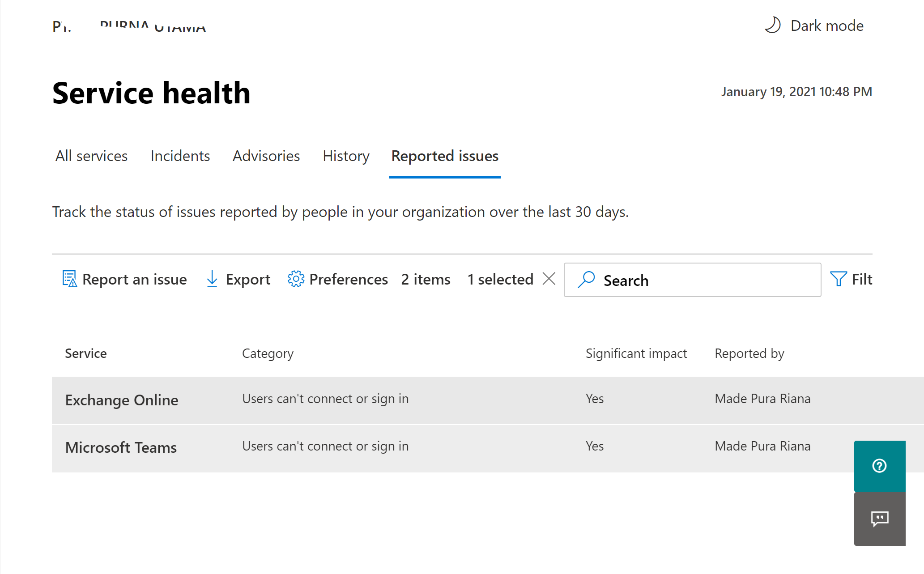
Task: Click the Report an issue icon
Action: coord(69,279)
